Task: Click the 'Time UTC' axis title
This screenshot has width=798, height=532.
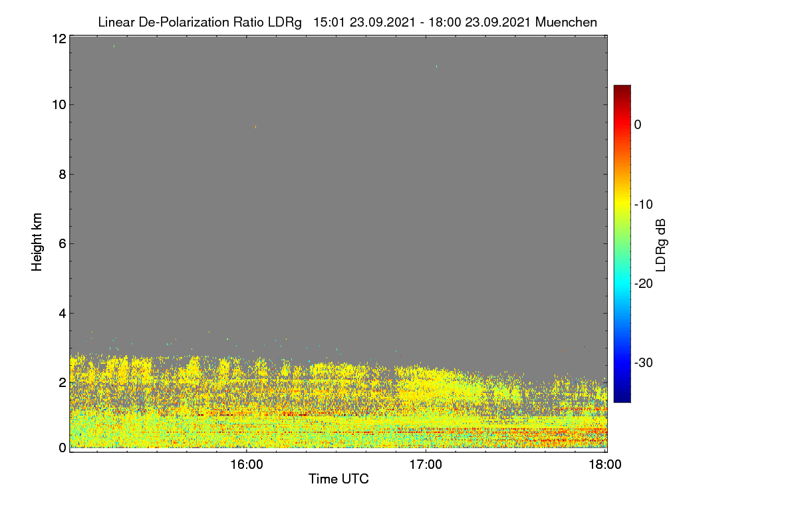Action: (x=338, y=479)
